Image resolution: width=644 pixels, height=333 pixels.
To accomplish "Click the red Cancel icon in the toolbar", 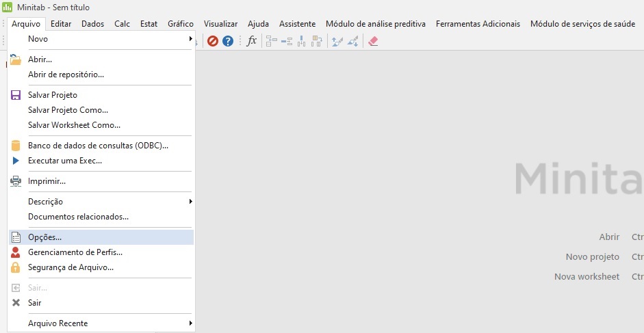I will click(x=212, y=41).
